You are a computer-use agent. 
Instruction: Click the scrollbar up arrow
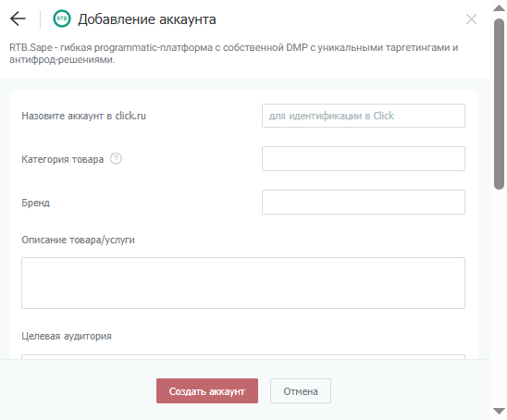click(x=499, y=8)
